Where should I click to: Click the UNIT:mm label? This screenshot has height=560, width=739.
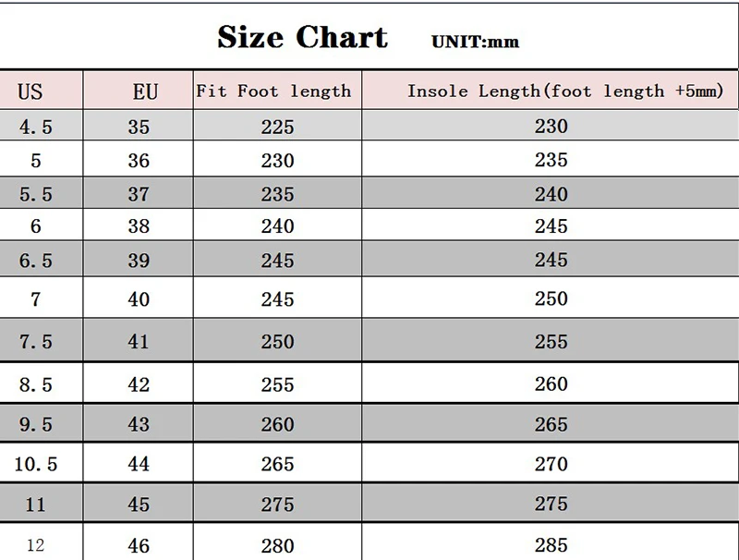point(475,42)
